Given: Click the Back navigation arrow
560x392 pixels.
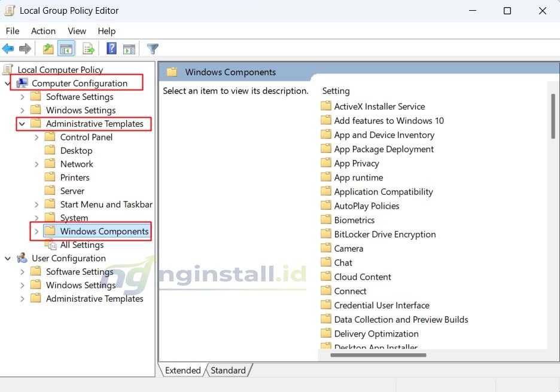Looking at the screenshot, I should point(7,48).
